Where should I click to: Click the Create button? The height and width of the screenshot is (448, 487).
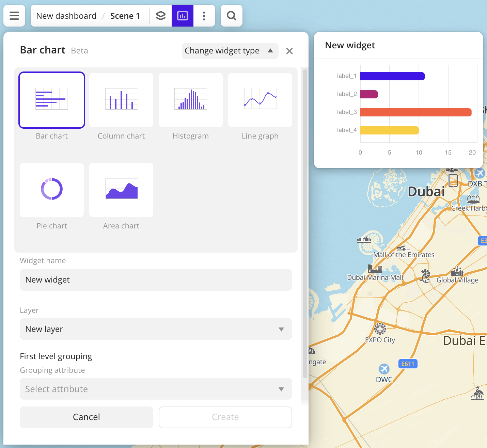tap(225, 417)
